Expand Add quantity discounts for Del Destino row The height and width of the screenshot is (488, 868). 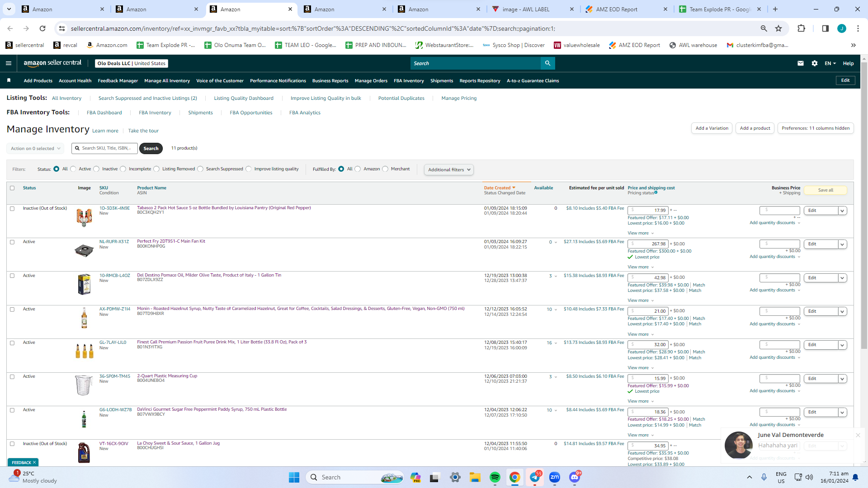tap(775, 290)
